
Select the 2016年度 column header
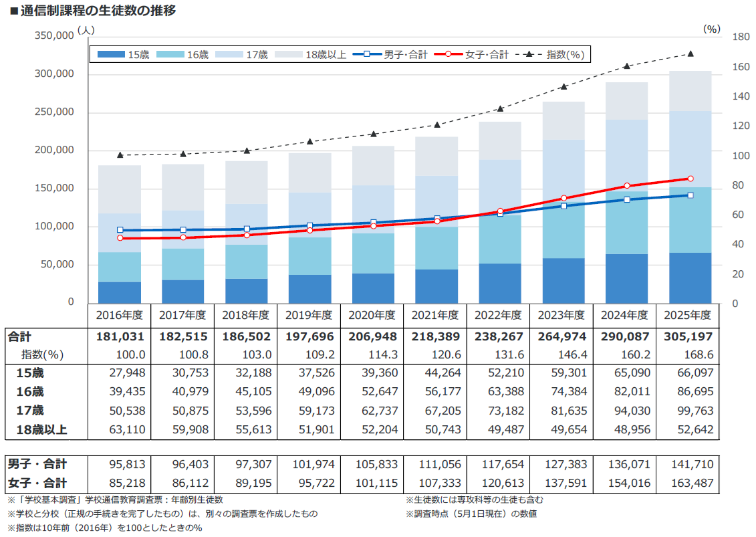tap(120, 316)
